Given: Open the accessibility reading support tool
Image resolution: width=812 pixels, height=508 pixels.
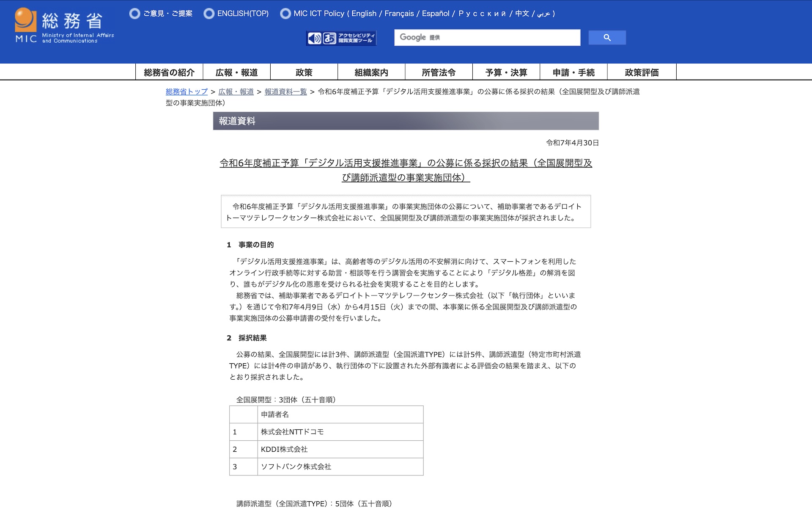Looking at the screenshot, I should coord(341,38).
